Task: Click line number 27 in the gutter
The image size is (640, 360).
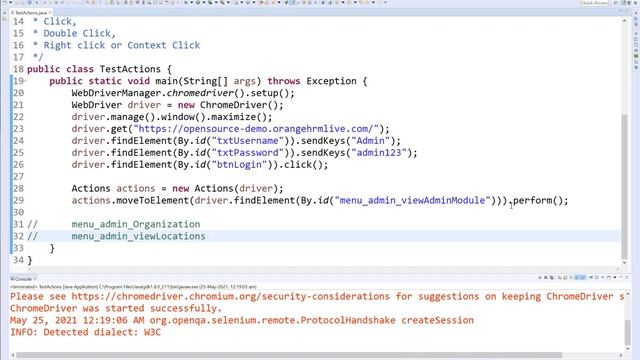Action: coord(18,177)
